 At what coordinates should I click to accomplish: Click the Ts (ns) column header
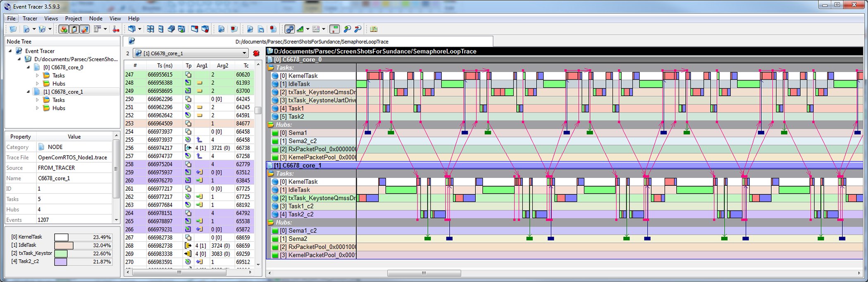pyautogui.click(x=165, y=66)
